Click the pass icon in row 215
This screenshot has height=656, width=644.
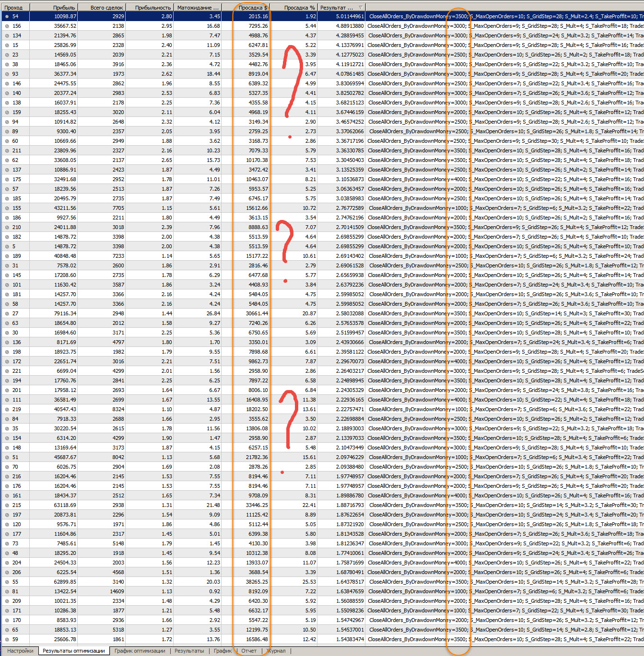click(7, 505)
